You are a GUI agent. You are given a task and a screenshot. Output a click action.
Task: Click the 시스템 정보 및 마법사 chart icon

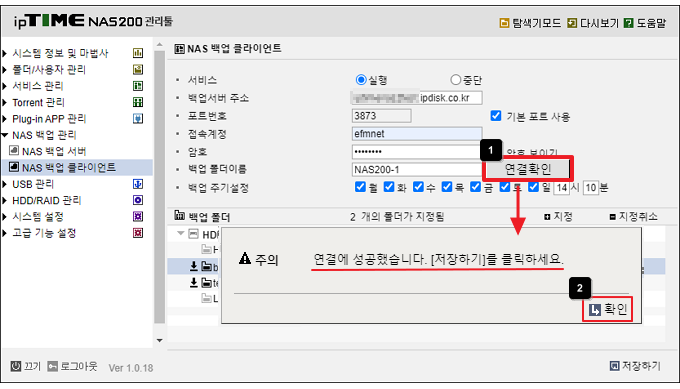[138, 53]
